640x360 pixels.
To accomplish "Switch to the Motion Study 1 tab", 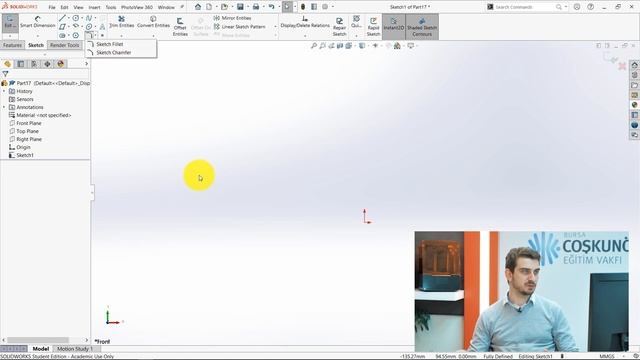I will tap(75, 349).
